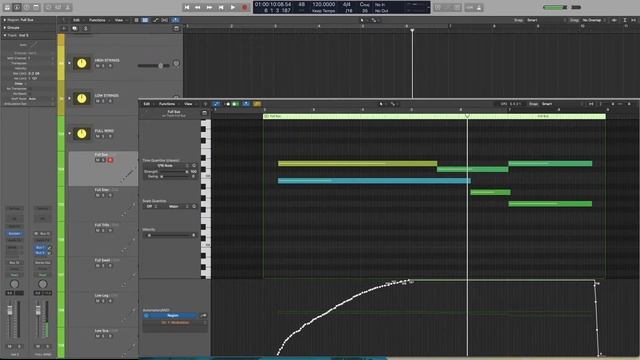Image resolution: width=640 pixels, height=360 pixels.
Task: Toggle the Toolbar button in the control bar
Action: pyautogui.click(x=36, y=7)
